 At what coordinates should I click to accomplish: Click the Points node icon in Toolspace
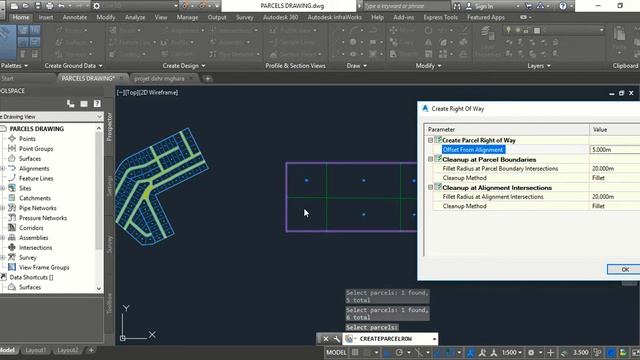click(x=12, y=139)
